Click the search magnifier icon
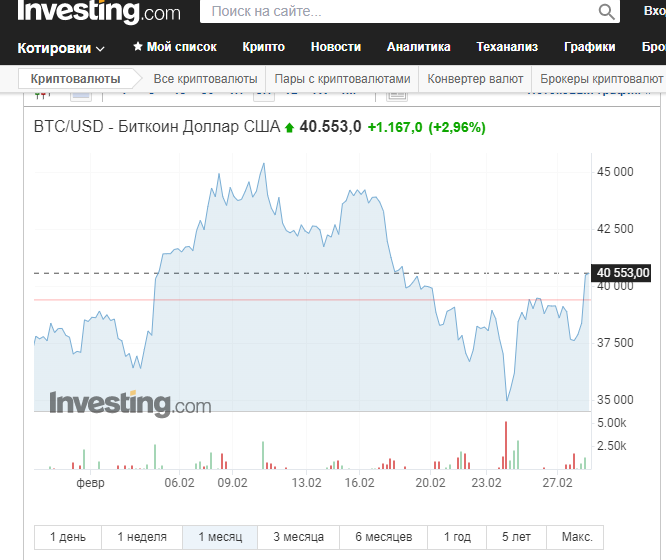Image resolution: width=666 pixels, height=560 pixels. [x=606, y=11]
